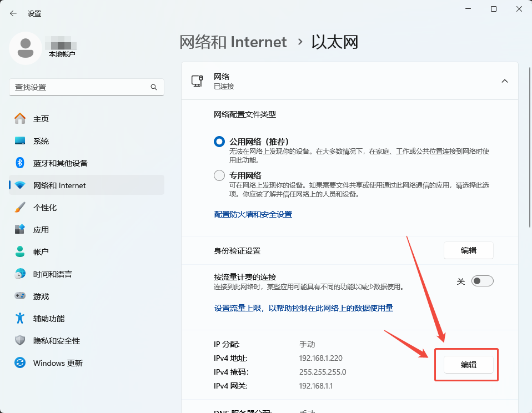Open 时间和语言 settings
Screen dimensions: 532x413
click(x=87, y=274)
